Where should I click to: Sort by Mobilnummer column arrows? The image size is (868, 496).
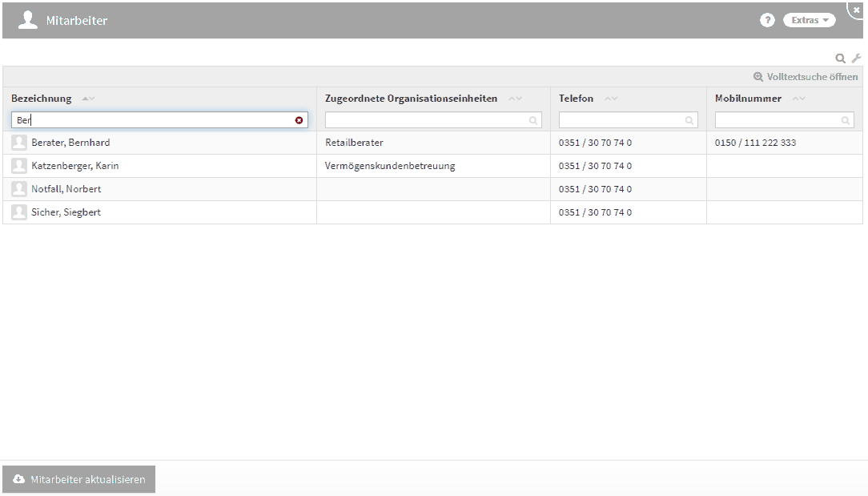click(798, 99)
